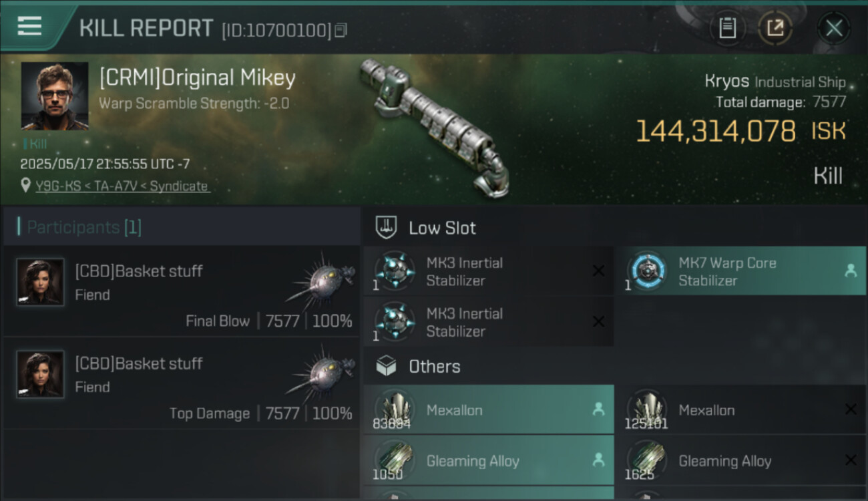The width and height of the screenshot is (868, 501).
Task: Open the hamburger main menu
Action: pyautogui.click(x=29, y=26)
